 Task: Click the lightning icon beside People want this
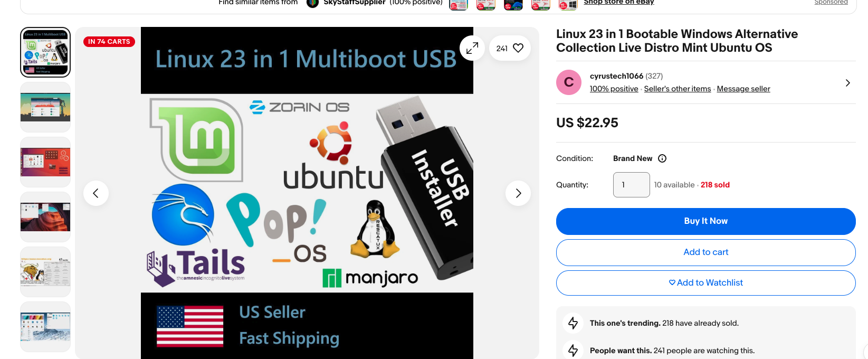pyautogui.click(x=573, y=350)
